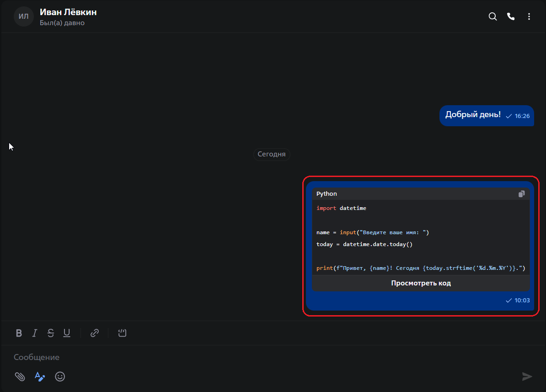Toggle strikethrough text formatting

coord(50,333)
